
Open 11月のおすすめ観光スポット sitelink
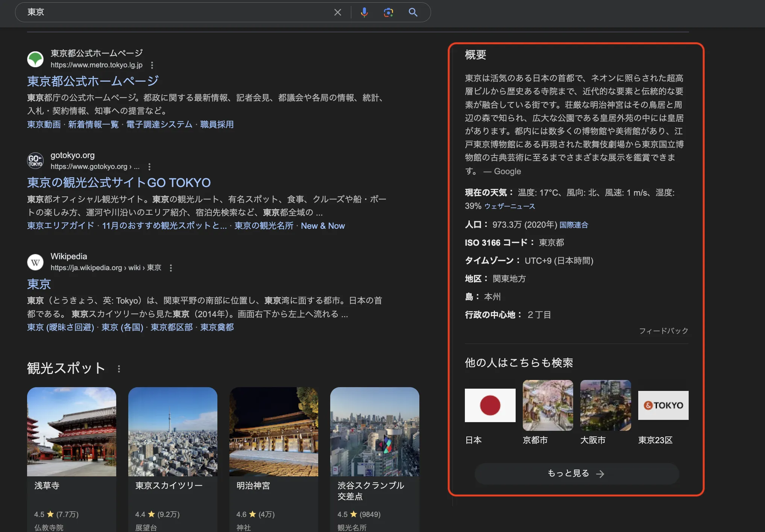[164, 226]
